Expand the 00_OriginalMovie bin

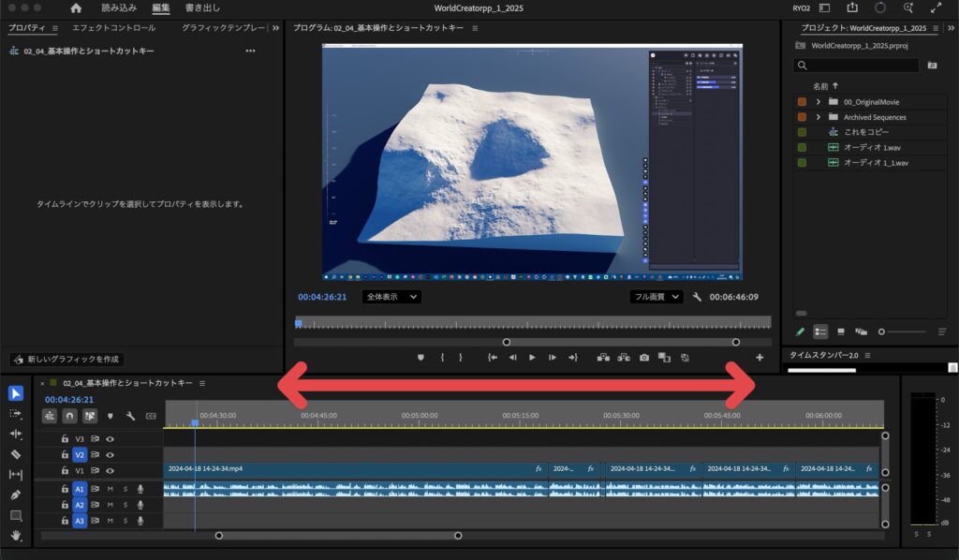coord(818,101)
